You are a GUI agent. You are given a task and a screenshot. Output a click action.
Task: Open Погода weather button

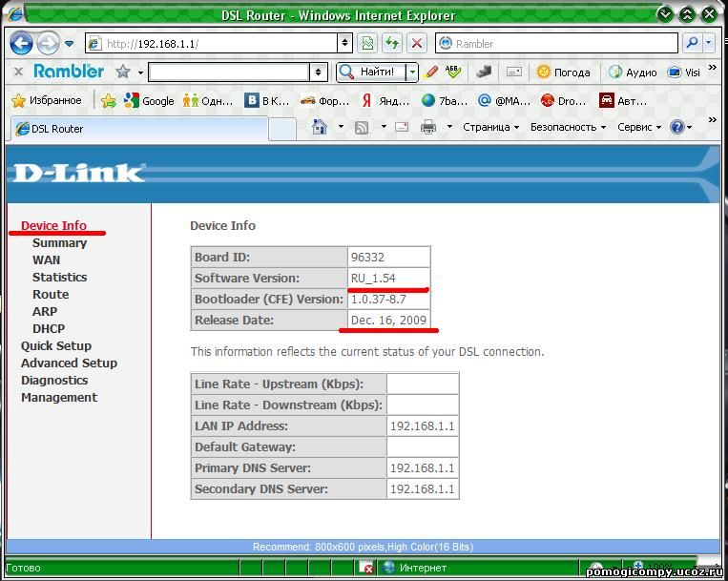pos(563,73)
